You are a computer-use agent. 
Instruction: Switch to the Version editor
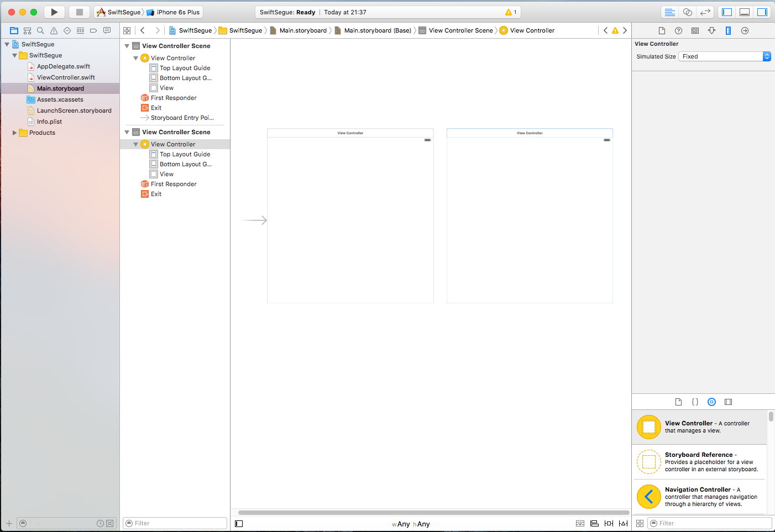pos(705,12)
